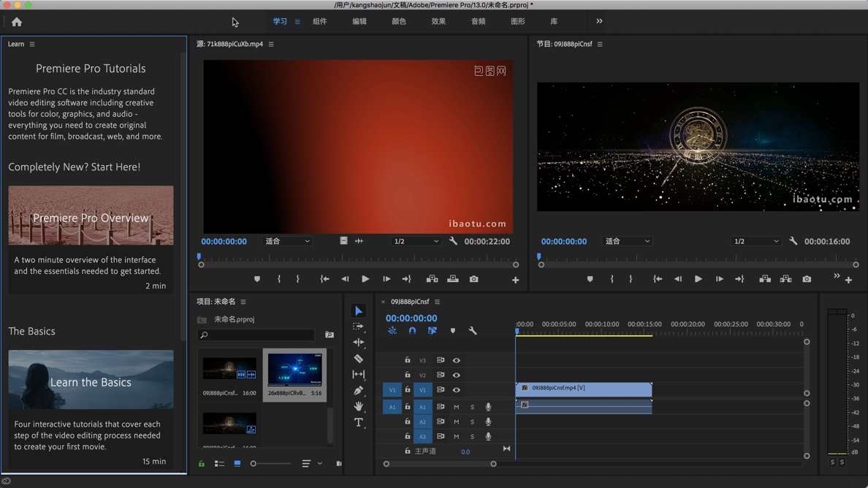Select the Hand tool
This screenshot has width=868, height=488.
coord(359,407)
